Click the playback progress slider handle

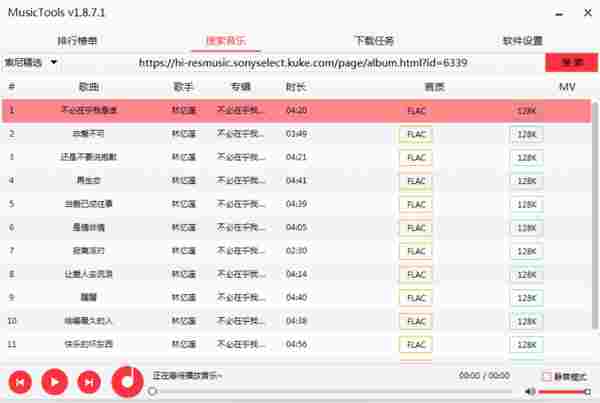(x=152, y=391)
